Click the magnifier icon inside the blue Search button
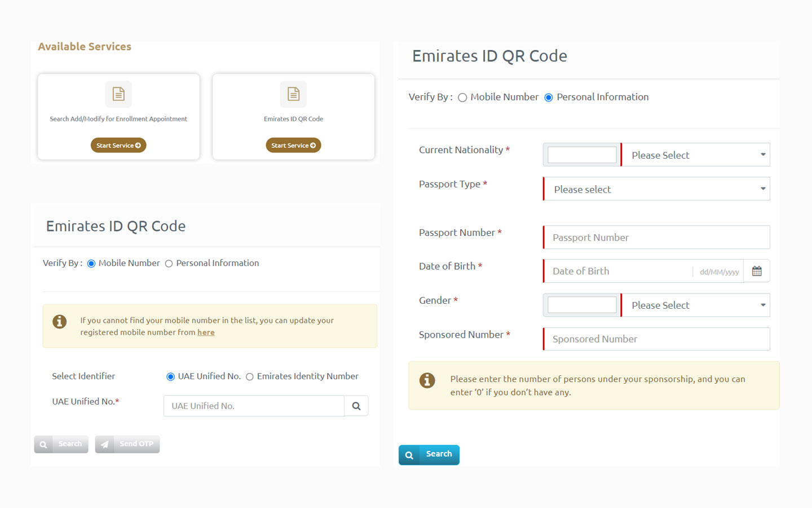This screenshot has width=812, height=508. [409, 454]
